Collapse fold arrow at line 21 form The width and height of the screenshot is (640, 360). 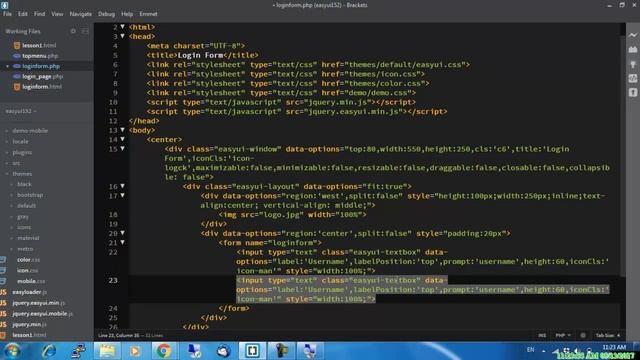(x=122, y=242)
